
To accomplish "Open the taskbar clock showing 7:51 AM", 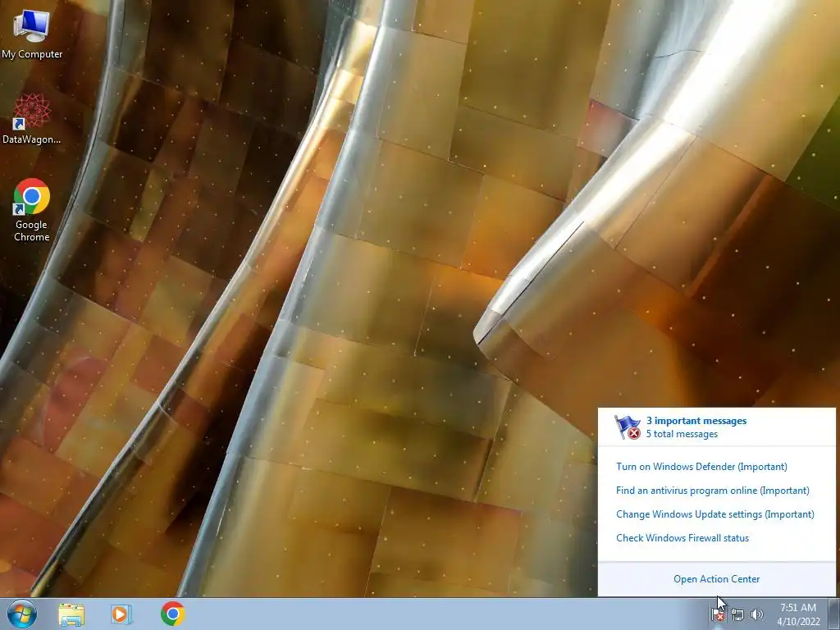I will click(798, 614).
